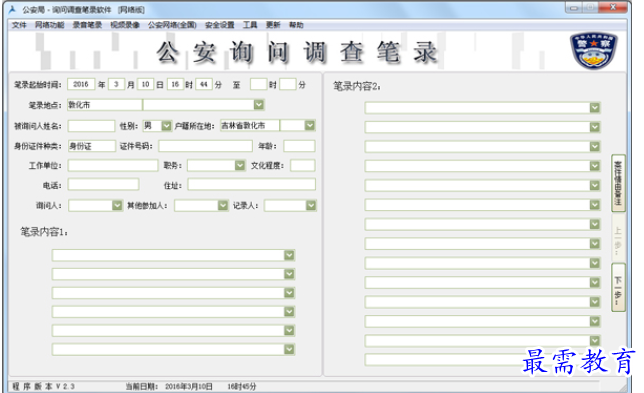Image resolution: width=644 pixels, height=393 pixels.
Task: Open the 安全设置 menu
Action: coord(220,25)
